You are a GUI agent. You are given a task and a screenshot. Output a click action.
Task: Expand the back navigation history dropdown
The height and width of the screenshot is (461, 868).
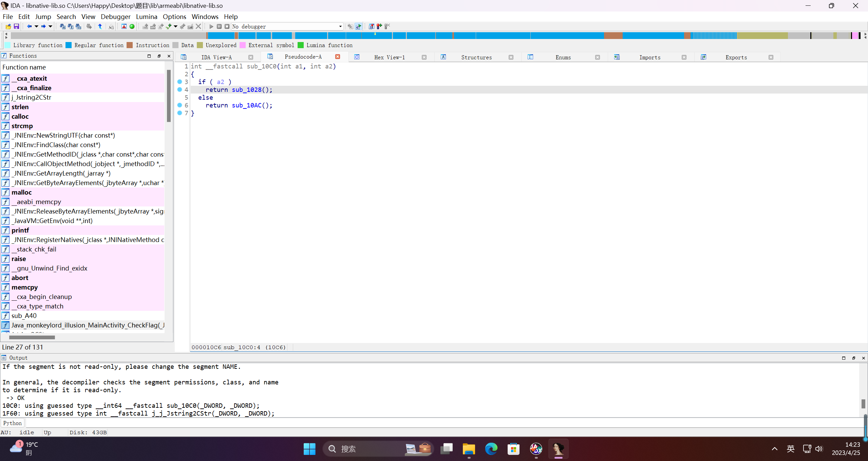[36, 26]
